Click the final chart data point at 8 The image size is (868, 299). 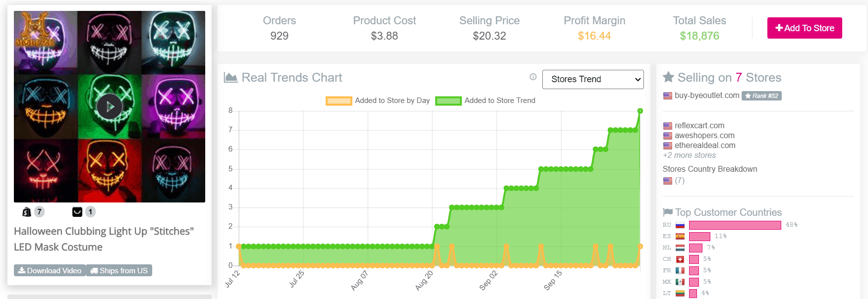[x=640, y=111]
